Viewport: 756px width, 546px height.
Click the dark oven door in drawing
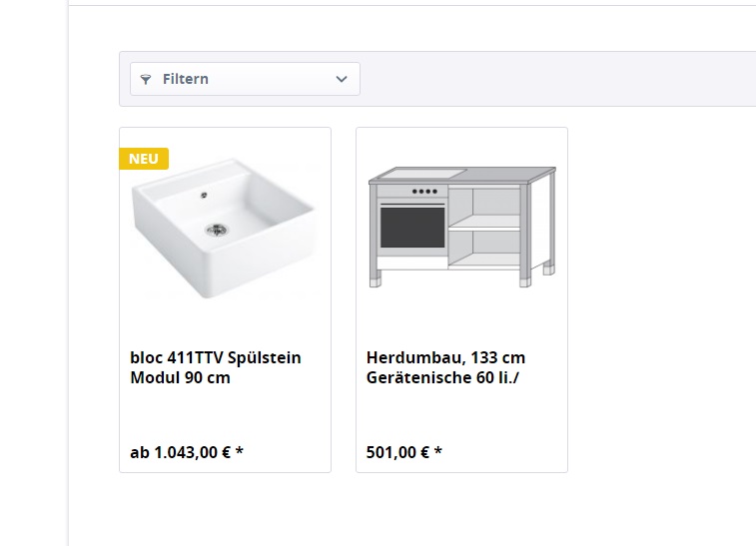click(412, 228)
